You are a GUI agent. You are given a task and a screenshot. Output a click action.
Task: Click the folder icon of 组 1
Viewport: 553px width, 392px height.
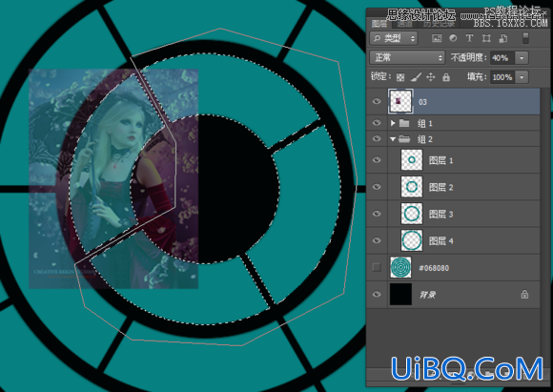coord(404,123)
